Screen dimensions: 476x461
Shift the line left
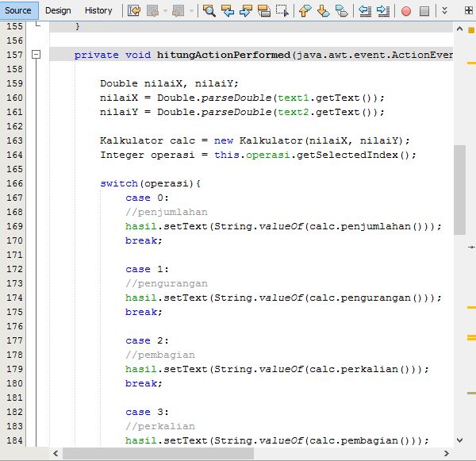(365, 11)
